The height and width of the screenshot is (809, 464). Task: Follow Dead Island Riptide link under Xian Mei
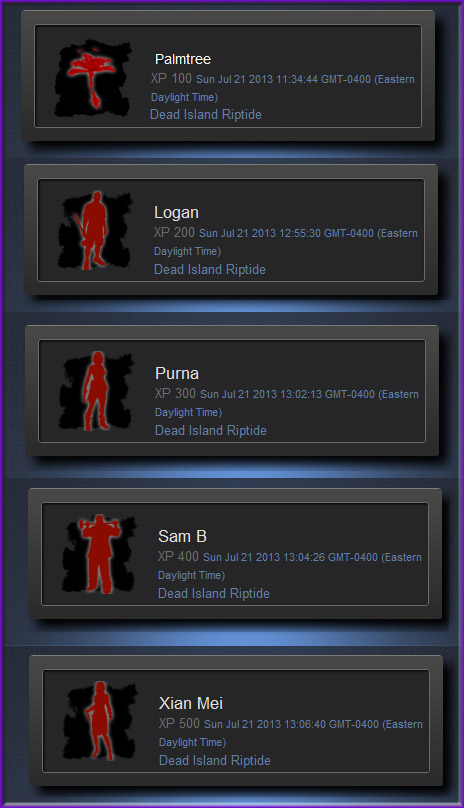pos(215,761)
